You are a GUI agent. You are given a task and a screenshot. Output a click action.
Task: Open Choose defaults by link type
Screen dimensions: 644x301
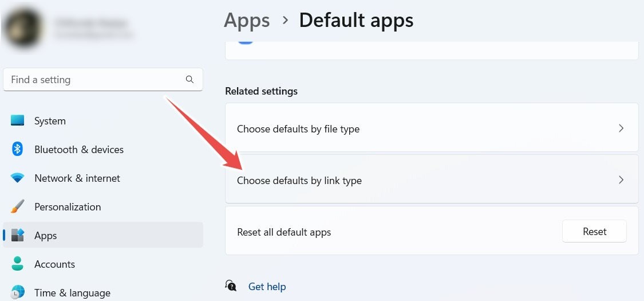(x=432, y=179)
